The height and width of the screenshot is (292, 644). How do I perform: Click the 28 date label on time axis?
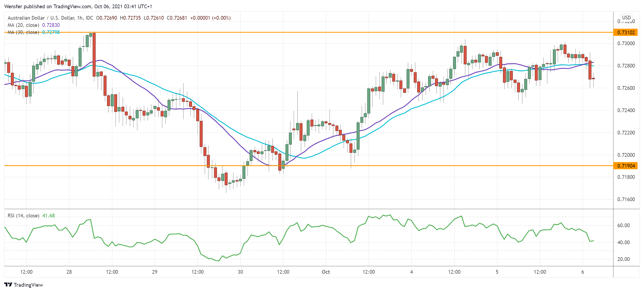coord(69,272)
